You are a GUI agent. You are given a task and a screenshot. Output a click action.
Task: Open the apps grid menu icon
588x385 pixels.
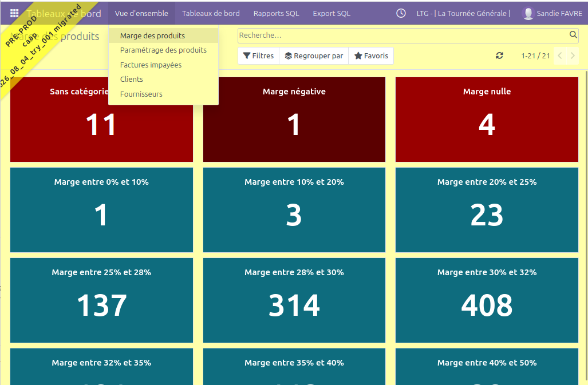(14, 14)
